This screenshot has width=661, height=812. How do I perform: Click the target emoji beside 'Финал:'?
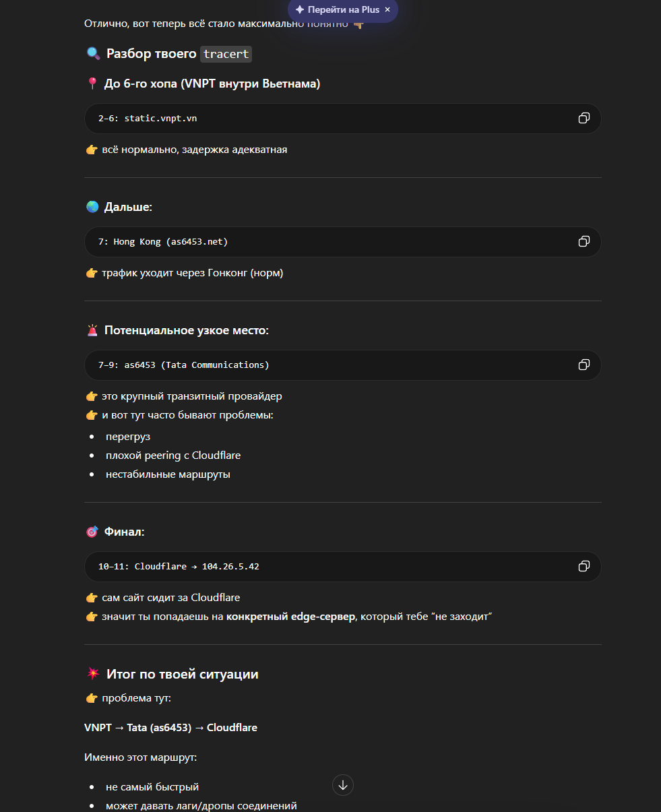[x=92, y=532]
